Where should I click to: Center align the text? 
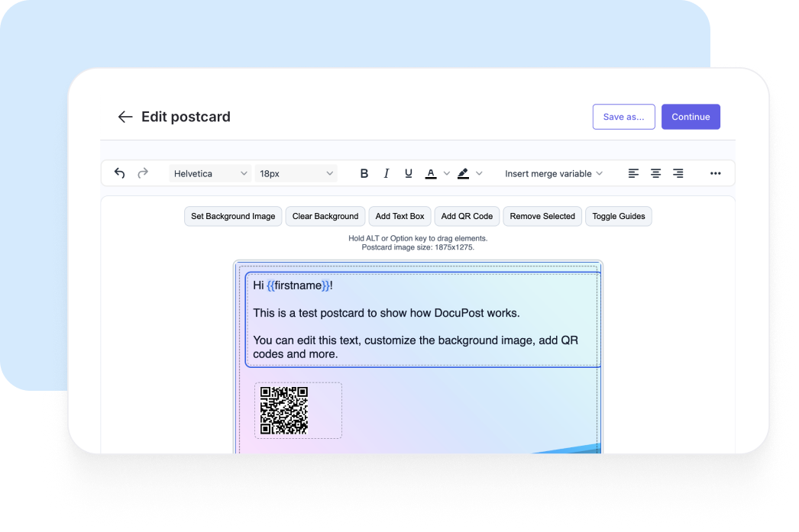[655, 173]
